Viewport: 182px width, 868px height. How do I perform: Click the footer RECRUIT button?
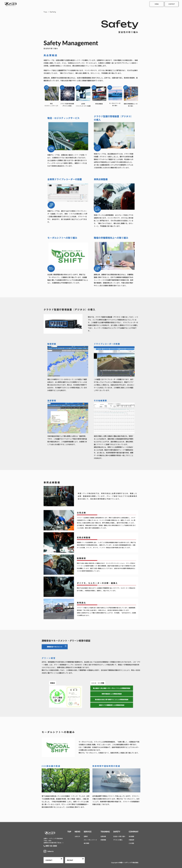coord(74,860)
